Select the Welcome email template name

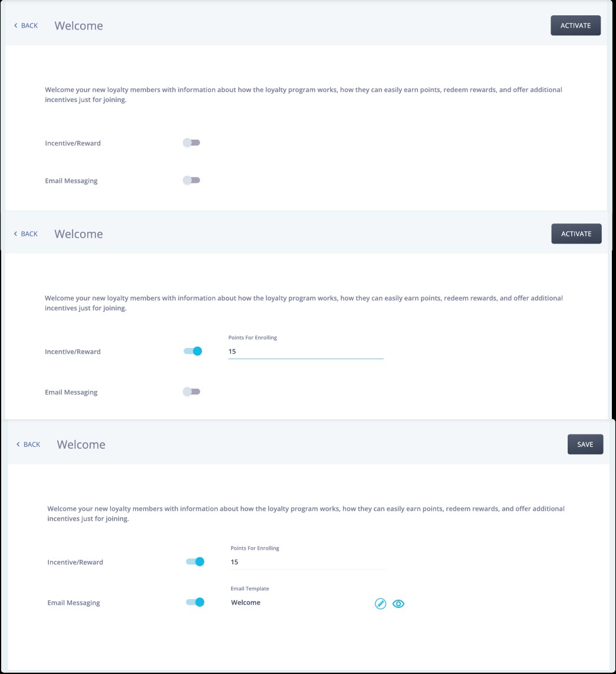pos(246,603)
